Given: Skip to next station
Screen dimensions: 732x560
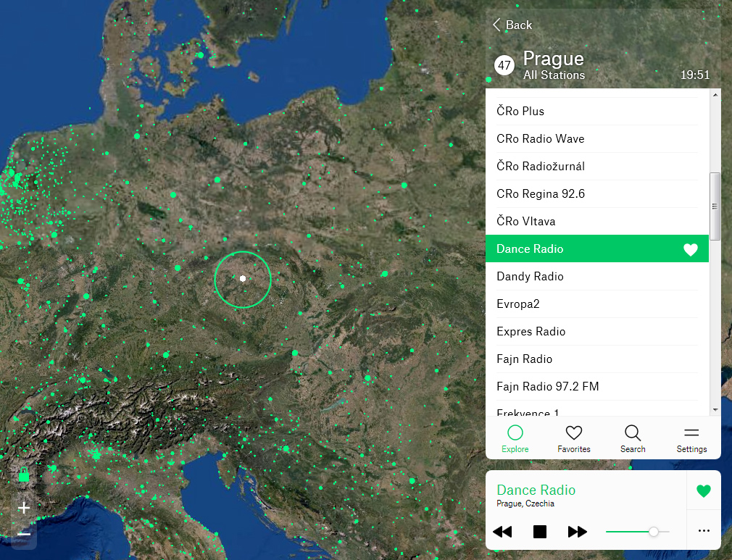Looking at the screenshot, I should click(578, 532).
